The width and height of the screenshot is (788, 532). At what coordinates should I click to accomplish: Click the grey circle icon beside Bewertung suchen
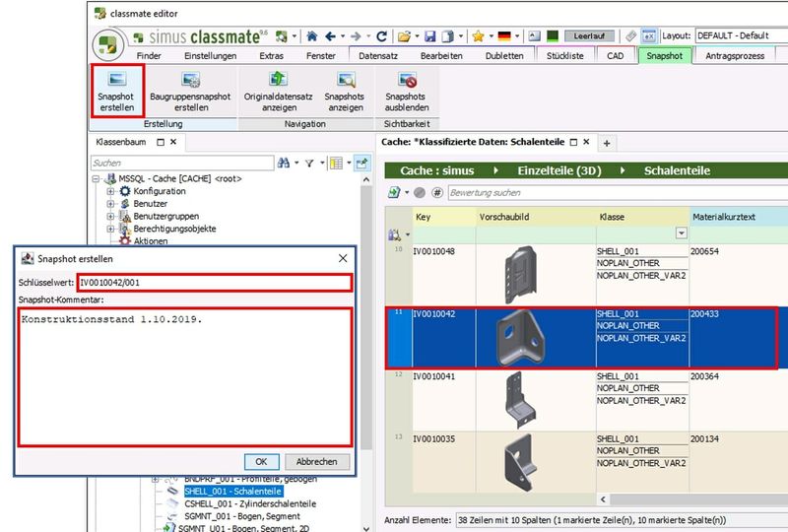420,192
